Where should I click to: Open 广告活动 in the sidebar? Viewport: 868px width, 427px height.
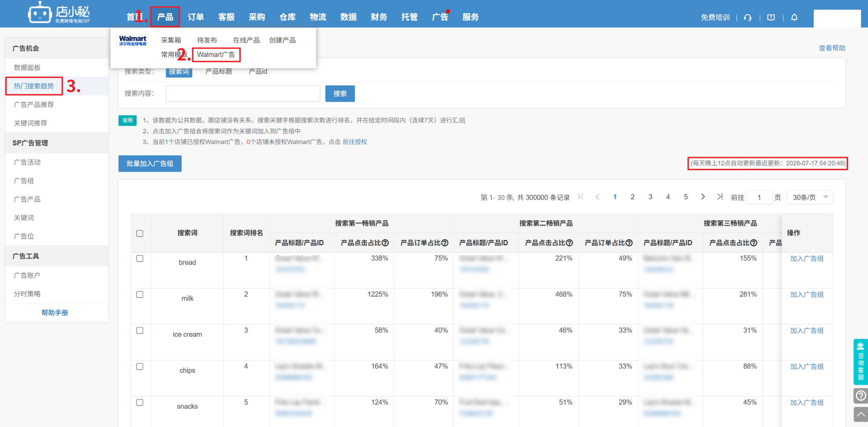coord(27,162)
